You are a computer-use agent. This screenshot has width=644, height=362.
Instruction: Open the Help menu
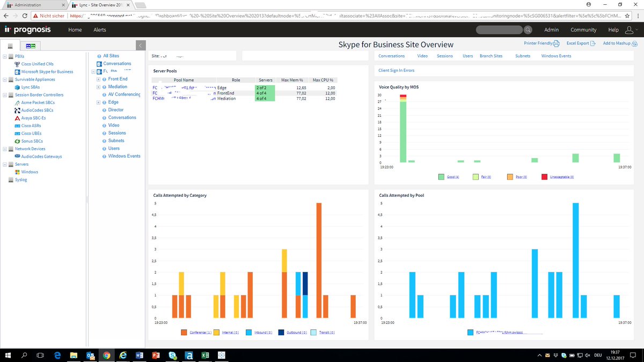click(613, 30)
